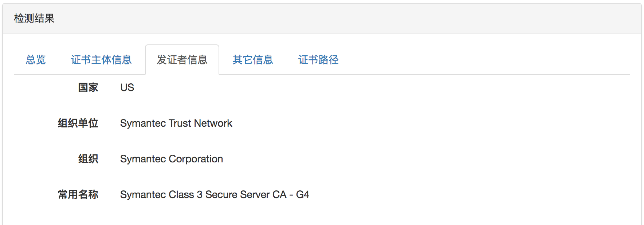Select the Symantec Trust Network value
The width and height of the screenshot is (644, 225).
(176, 123)
